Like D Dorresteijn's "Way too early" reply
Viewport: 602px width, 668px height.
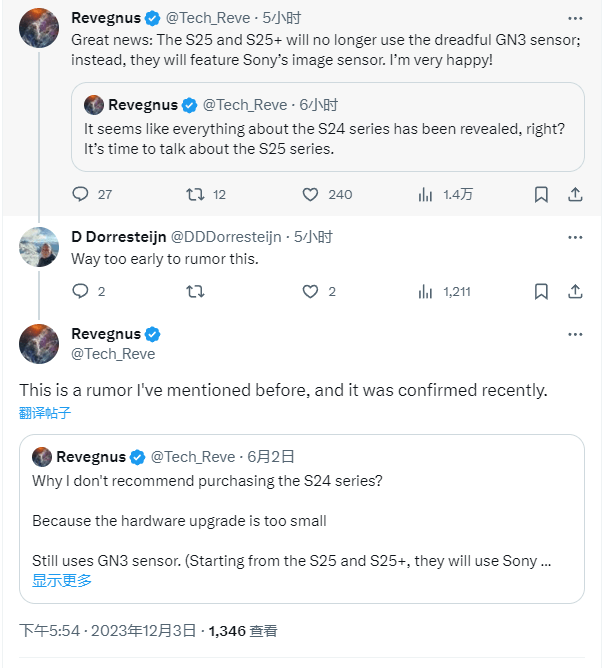311,292
